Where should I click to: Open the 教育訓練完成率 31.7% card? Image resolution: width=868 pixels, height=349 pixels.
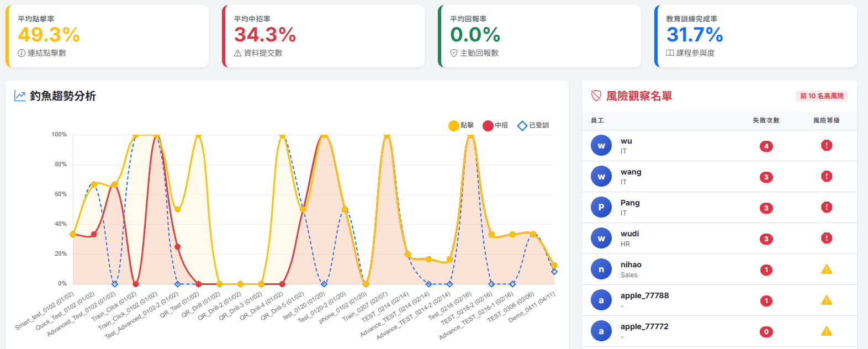(755, 36)
